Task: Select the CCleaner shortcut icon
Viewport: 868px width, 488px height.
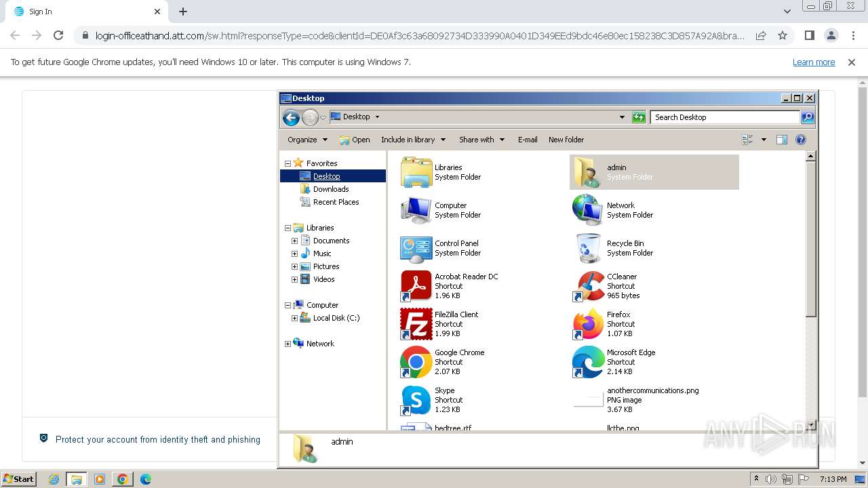Action: point(588,286)
